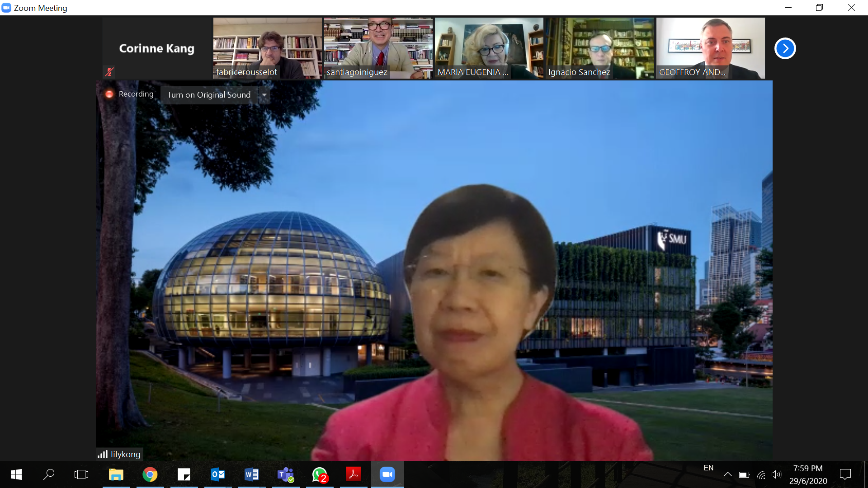Select Ignacio Sanchez video thumbnail
The width and height of the screenshot is (868, 488).
click(x=599, y=48)
